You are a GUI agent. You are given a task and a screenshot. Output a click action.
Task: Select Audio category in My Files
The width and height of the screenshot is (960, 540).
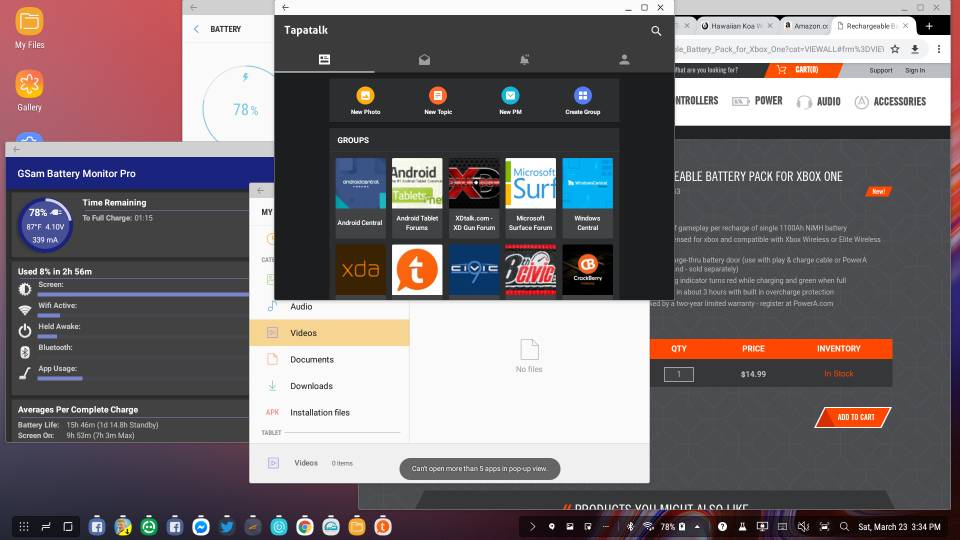[x=329, y=306]
